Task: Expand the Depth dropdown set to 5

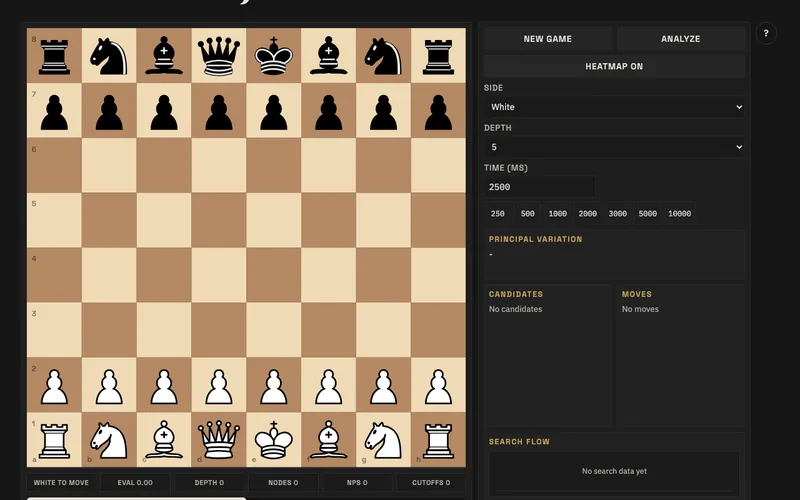Action: point(614,147)
